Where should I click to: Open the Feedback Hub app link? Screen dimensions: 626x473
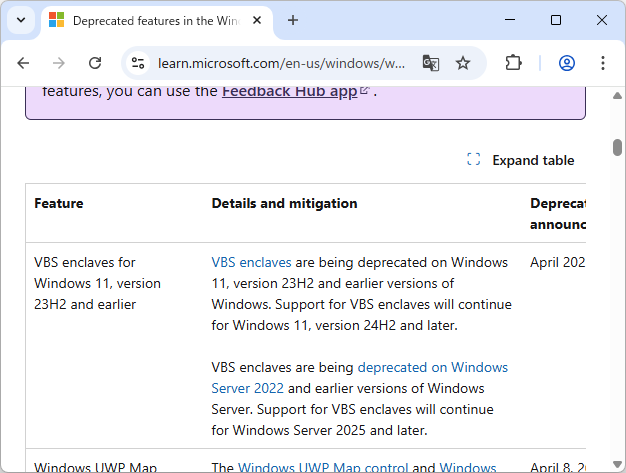pyautogui.click(x=290, y=91)
